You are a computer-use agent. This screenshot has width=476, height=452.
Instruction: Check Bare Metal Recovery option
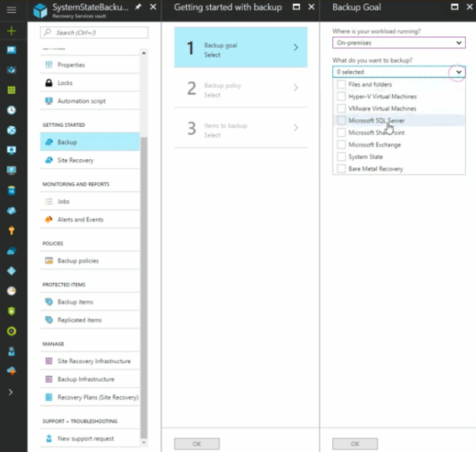[x=342, y=168]
